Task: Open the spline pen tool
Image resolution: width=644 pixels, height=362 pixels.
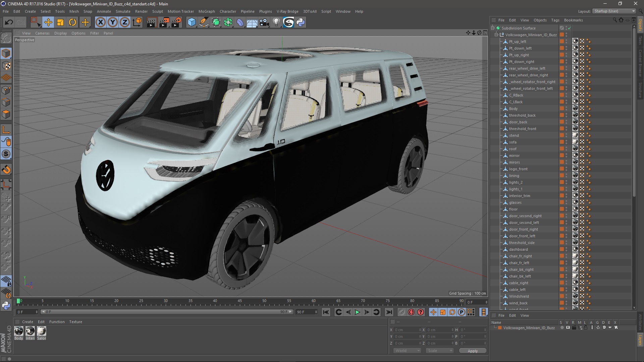Action: pos(204,22)
